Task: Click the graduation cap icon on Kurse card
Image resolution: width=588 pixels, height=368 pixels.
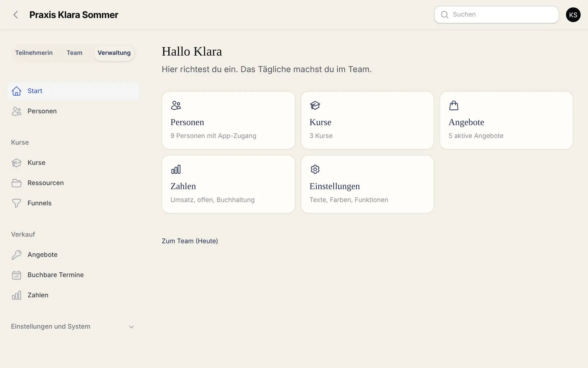Action: 315,106
